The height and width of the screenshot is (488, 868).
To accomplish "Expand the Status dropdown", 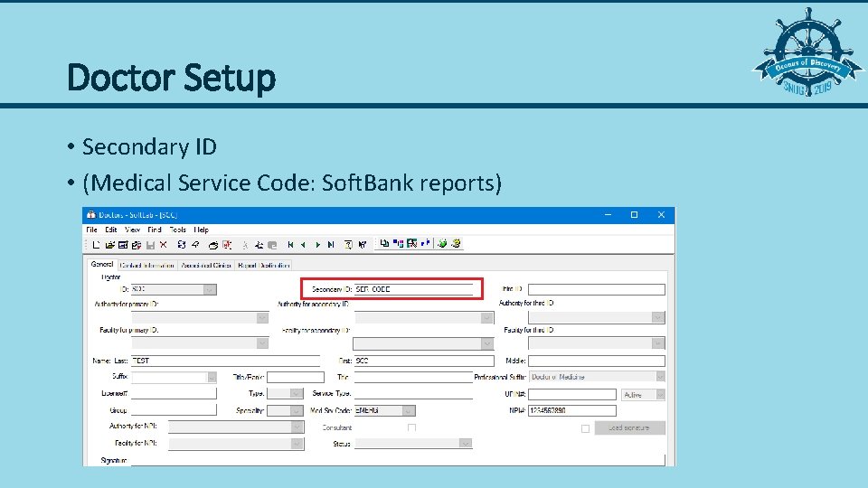I will (x=466, y=443).
